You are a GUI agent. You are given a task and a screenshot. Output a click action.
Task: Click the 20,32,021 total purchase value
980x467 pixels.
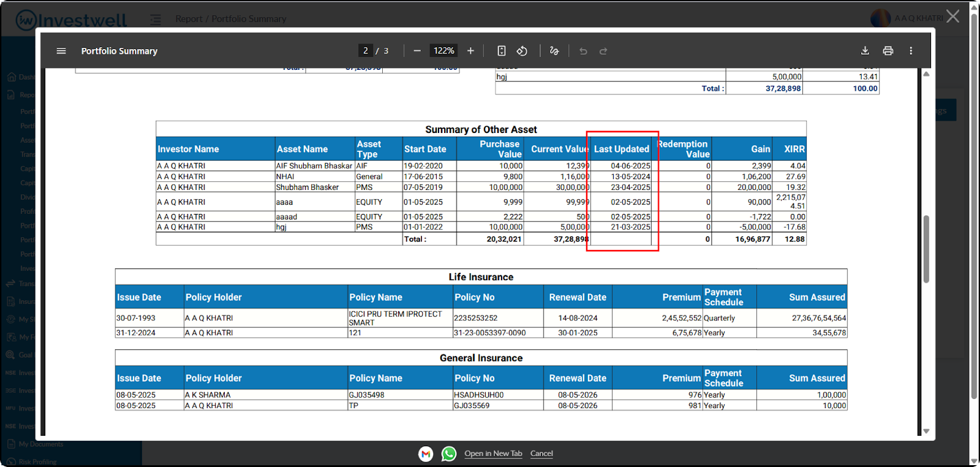point(504,239)
